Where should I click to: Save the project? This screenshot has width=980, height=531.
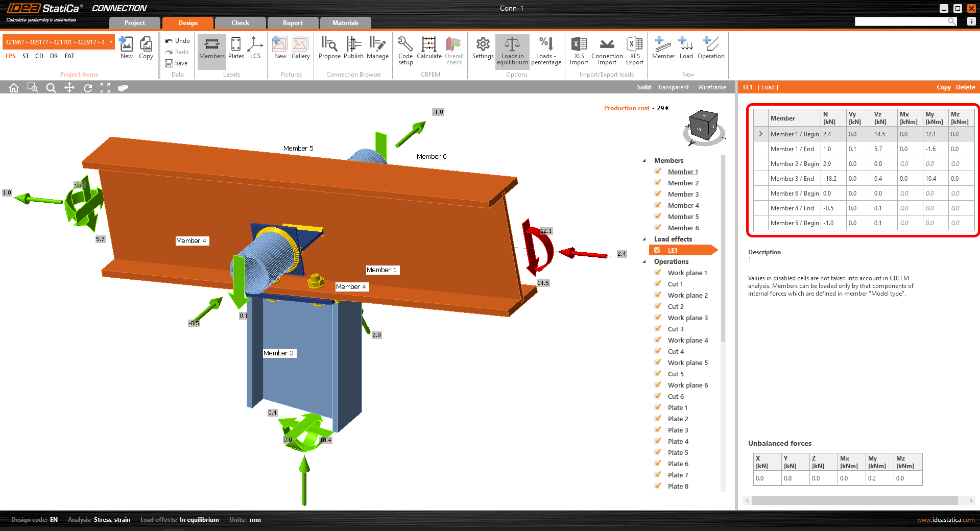click(177, 63)
